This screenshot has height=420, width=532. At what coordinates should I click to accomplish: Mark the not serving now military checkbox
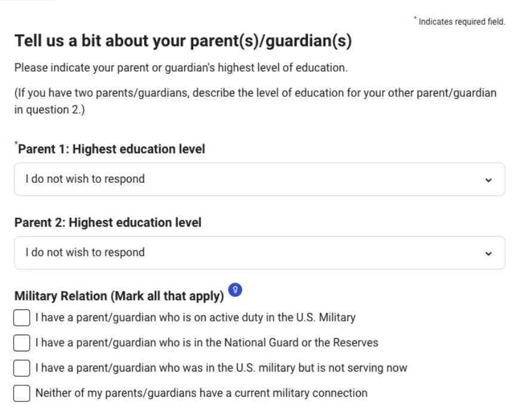click(22, 368)
